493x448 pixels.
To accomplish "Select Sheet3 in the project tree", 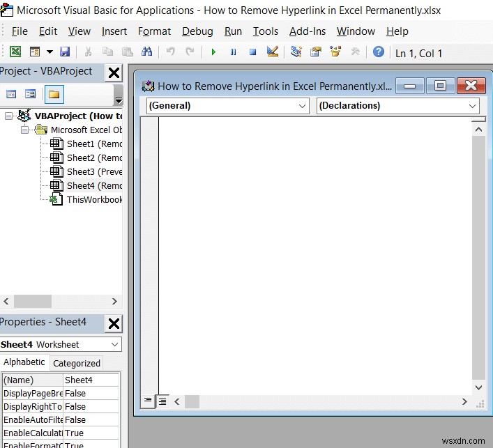I will [86, 172].
